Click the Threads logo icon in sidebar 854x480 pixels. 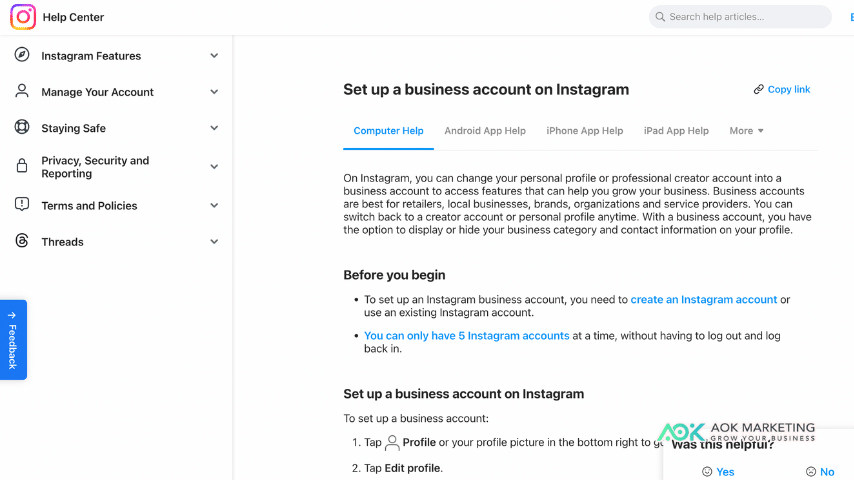[22, 241]
